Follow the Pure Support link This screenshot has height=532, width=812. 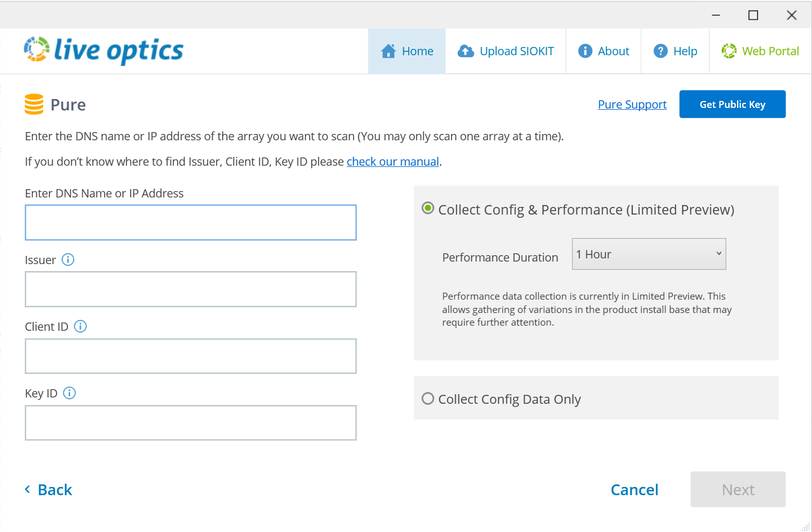point(632,105)
